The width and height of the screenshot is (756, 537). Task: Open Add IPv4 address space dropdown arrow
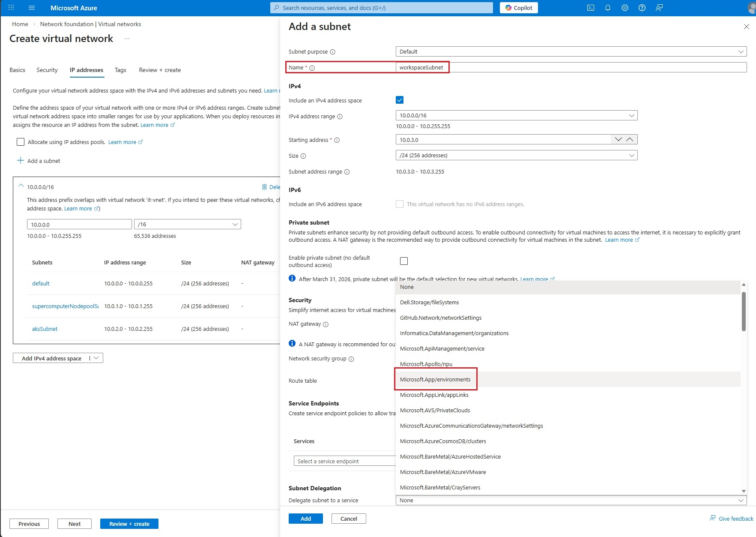tap(96, 358)
